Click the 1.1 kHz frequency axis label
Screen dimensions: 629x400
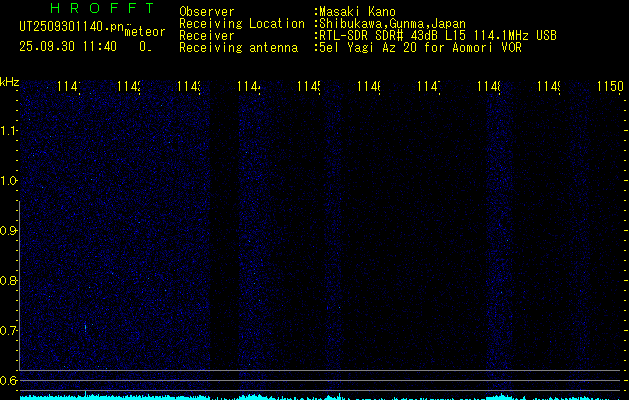[x=8, y=131]
